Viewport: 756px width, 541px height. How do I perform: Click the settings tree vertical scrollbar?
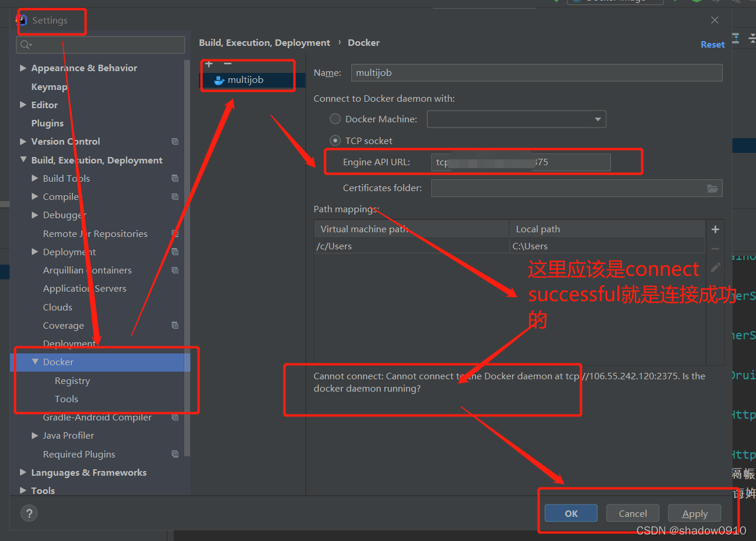click(188, 259)
